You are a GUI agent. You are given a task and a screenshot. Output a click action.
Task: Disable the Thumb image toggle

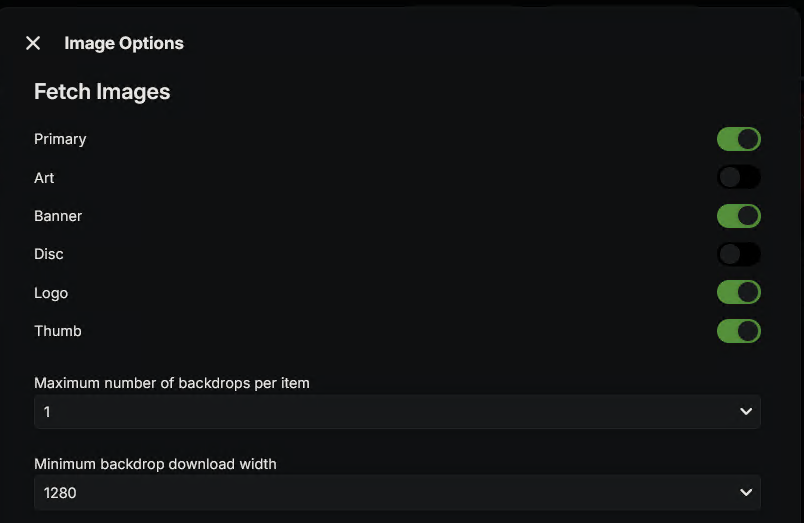pyautogui.click(x=738, y=331)
